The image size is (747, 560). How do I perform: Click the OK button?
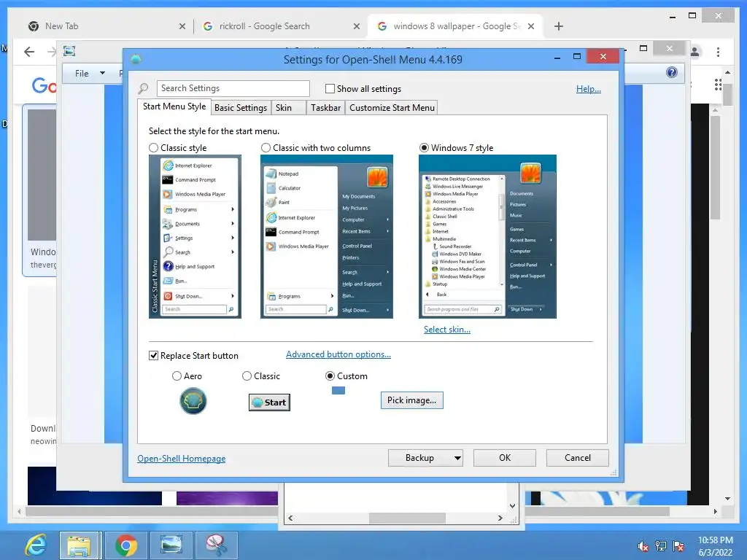click(x=505, y=458)
